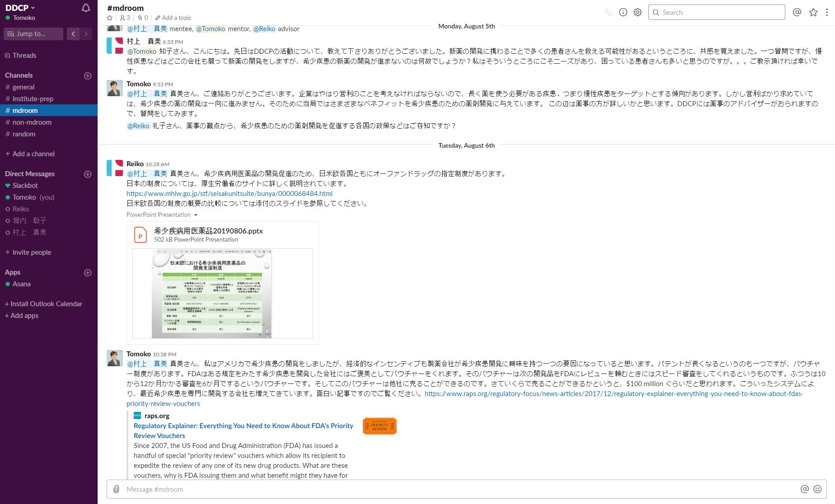Go forward in history arrow

click(86, 34)
